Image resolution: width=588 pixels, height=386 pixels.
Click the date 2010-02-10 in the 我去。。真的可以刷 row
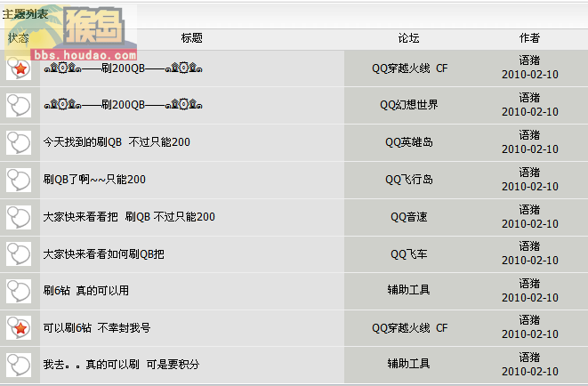point(530,372)
